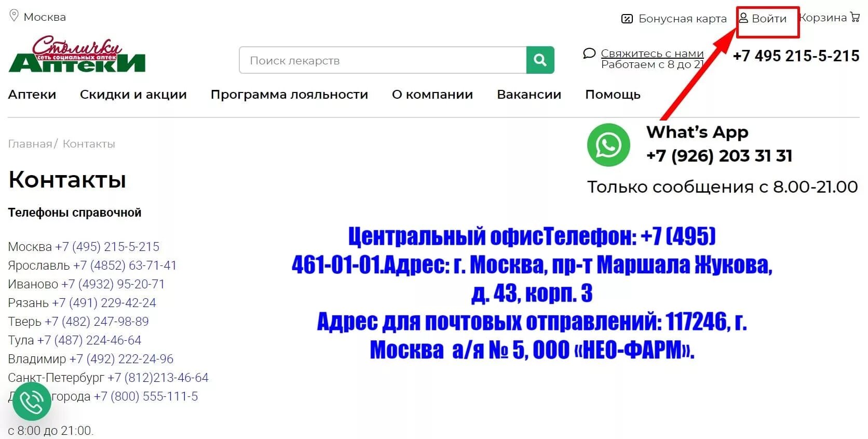The height and width of the screenshot is (439, 868).
Task: Click 'Работаем с 8 до 21' text
Action: point(652,64)
